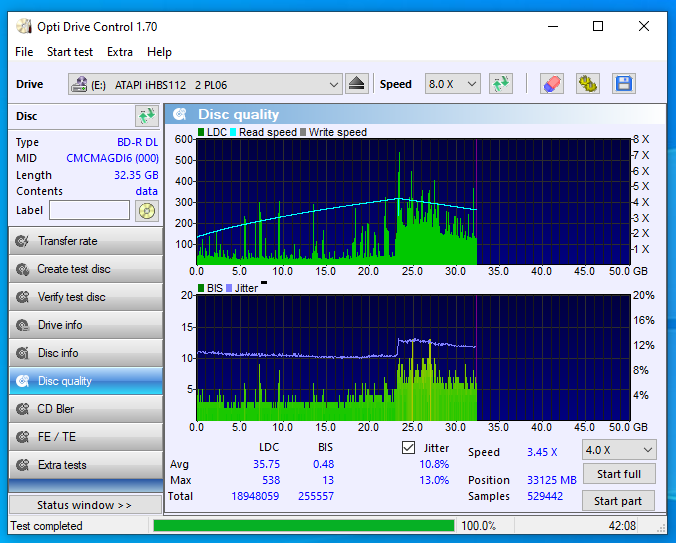Click inside the BIS jitter graph

(413, 358)
